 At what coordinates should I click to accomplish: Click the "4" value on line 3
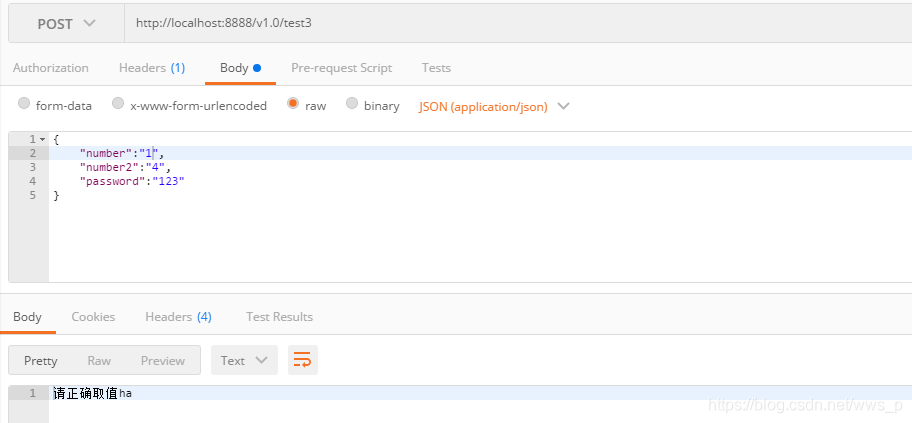point(155,168)
